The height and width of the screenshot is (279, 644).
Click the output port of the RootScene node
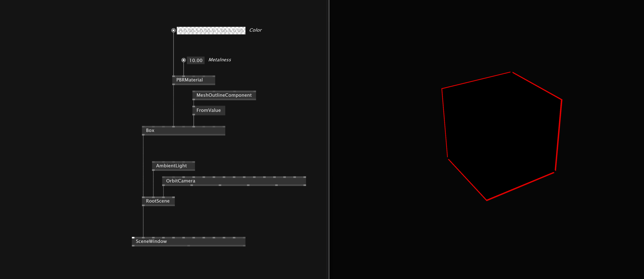click(x=143, y=205)
